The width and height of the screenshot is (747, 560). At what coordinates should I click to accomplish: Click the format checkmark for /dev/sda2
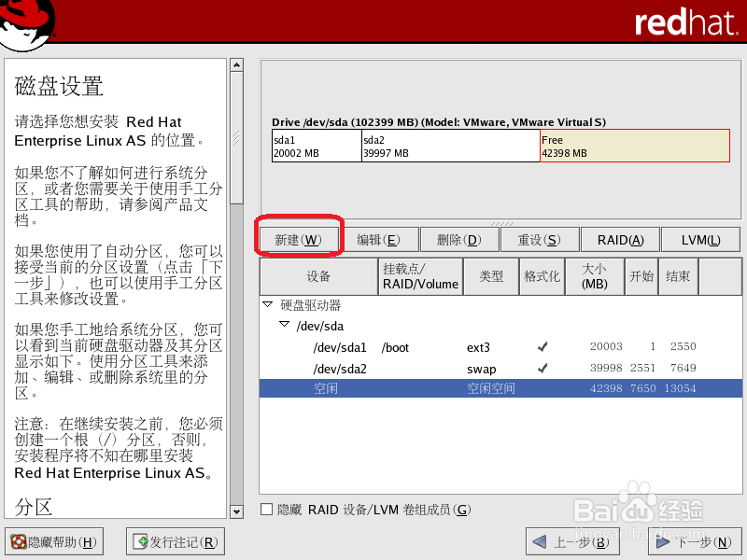[x=543, y=368]
